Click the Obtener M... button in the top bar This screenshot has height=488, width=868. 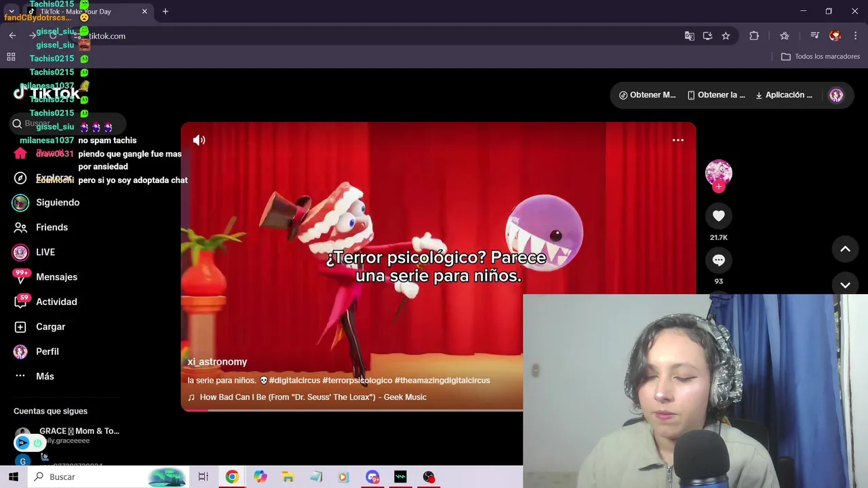click(x=647, y=95)
